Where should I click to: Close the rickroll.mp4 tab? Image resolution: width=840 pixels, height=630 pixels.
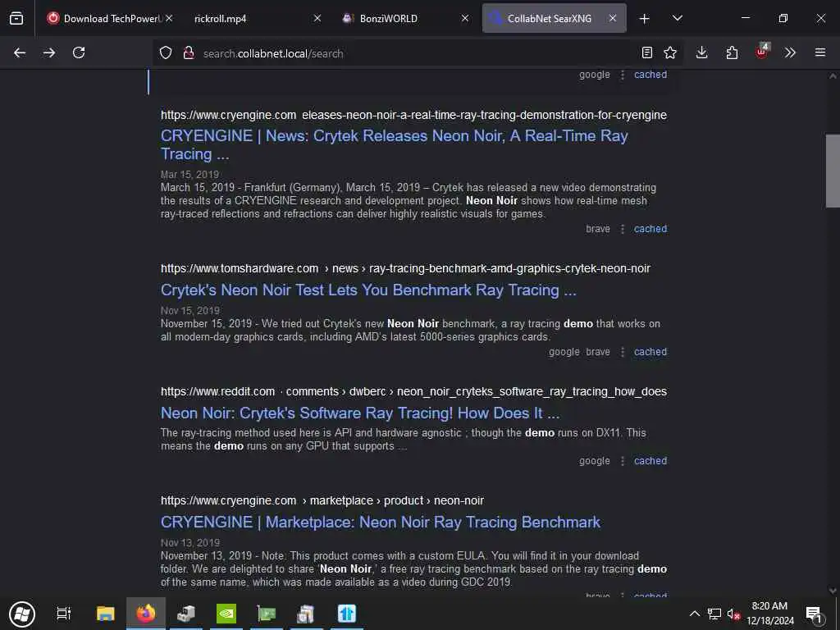tap(317, 18)
